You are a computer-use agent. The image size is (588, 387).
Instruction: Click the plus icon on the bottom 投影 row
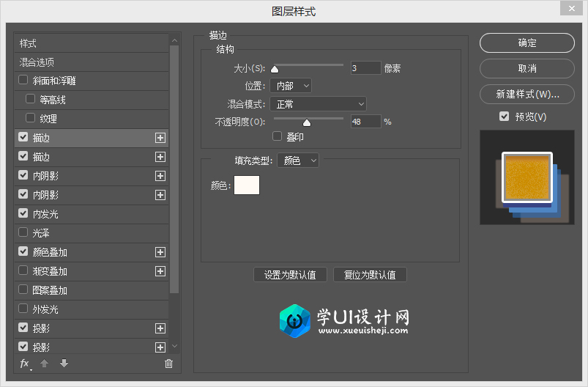[160, 347]
